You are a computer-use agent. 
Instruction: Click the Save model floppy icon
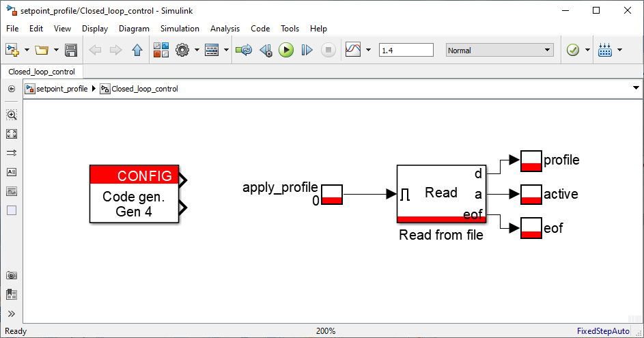coord(71,50)
